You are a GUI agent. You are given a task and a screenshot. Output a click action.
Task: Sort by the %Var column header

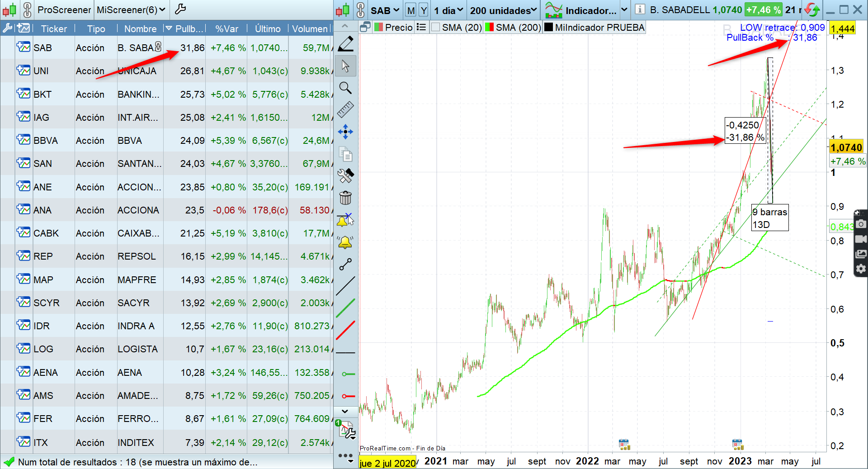pyautogui.click(x=227, y=29)
